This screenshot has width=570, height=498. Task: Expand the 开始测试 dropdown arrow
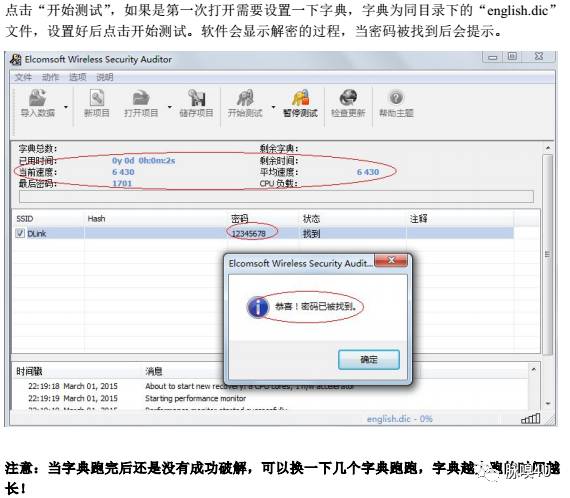coord(273,107)
